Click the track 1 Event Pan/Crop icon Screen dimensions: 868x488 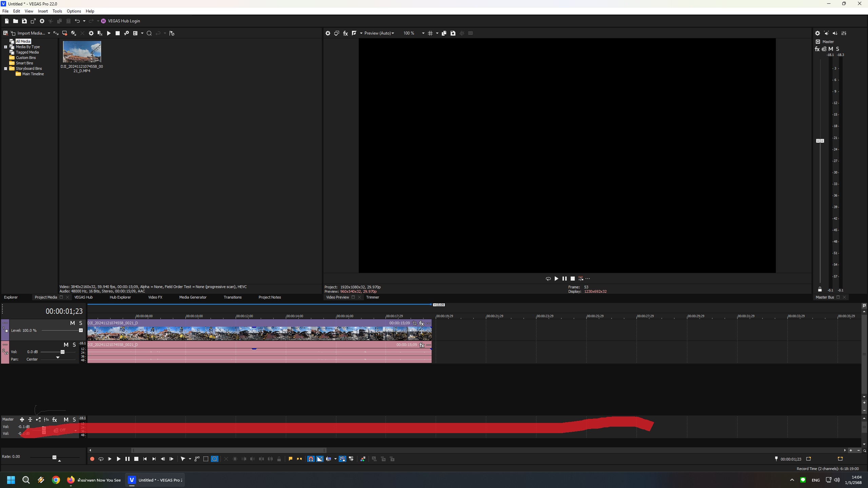pyautogui.click(x=414, y=323)
